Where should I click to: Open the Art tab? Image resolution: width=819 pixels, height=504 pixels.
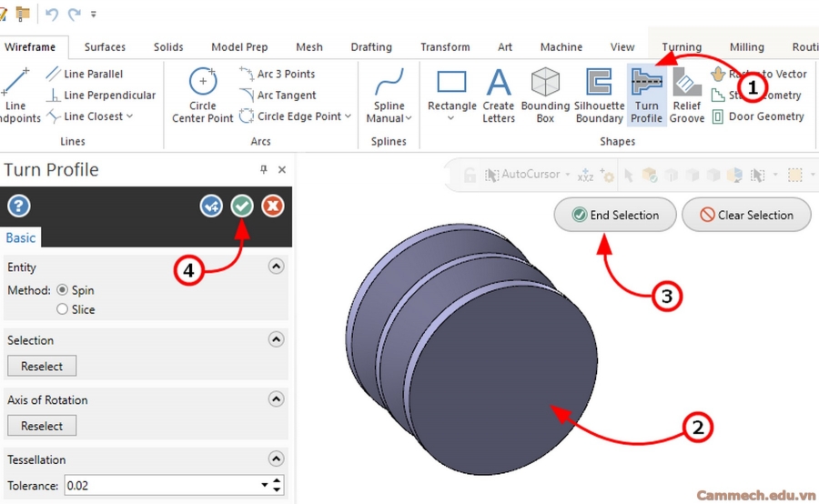(504, 47)
